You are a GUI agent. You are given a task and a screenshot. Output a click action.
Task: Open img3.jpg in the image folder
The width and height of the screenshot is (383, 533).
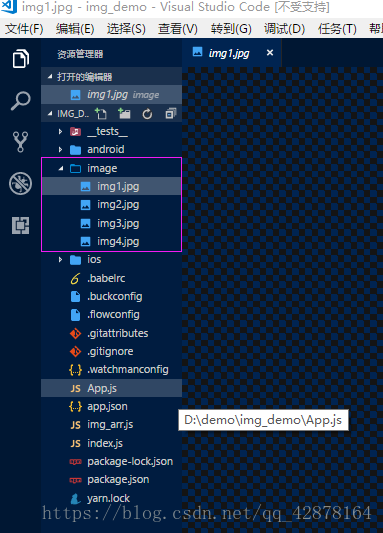pos(111,223)
